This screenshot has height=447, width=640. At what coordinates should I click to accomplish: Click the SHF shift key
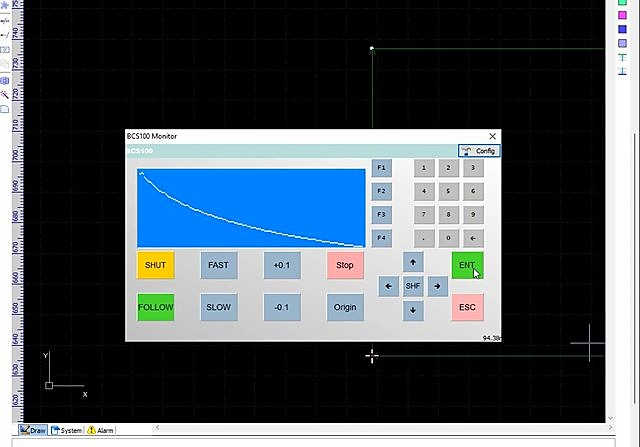pyautogui.click(x=413, y=286)
